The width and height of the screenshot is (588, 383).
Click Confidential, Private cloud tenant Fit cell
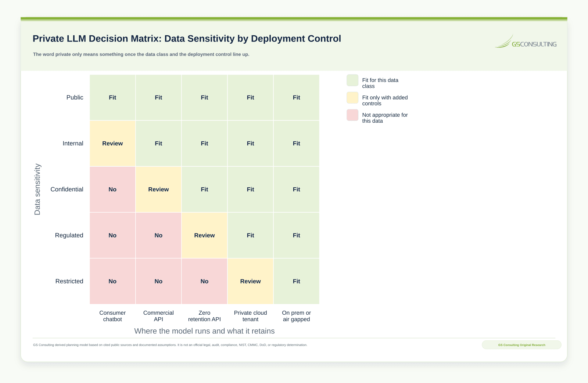(x=251, y=189)
